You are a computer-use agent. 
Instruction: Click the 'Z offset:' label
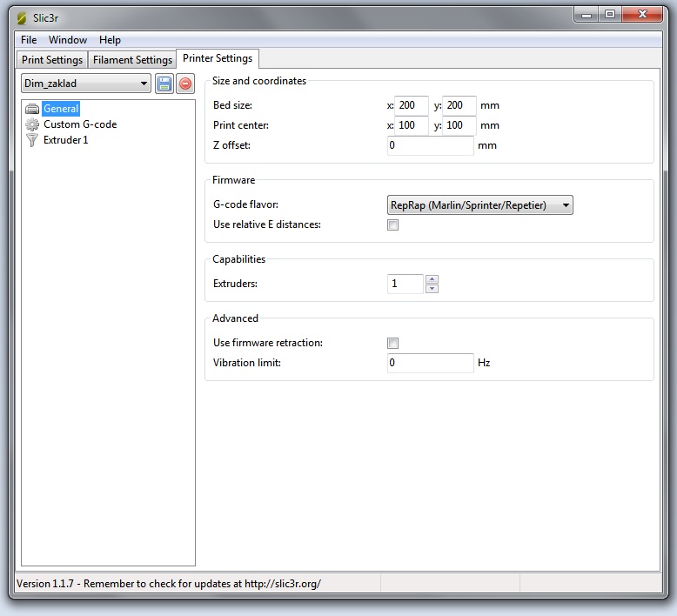[x=231, y=145]
